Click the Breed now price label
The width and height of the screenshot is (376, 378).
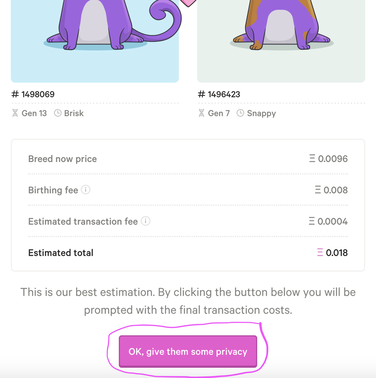point(62,159)
